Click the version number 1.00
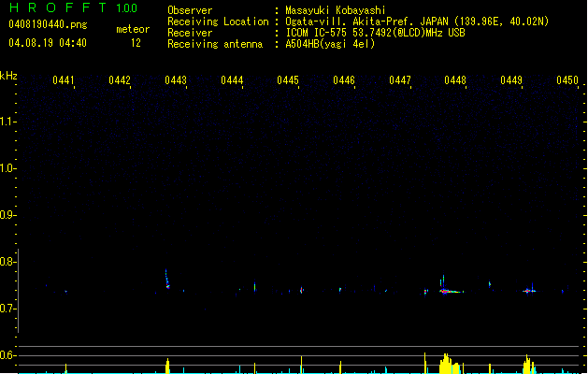 click(127, 7)
